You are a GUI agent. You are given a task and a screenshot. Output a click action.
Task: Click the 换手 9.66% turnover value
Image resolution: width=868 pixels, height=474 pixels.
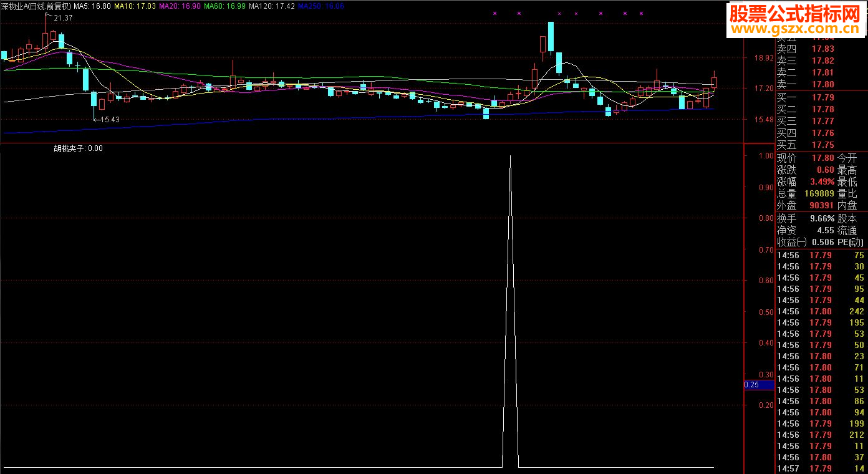(x=822, y=219)
